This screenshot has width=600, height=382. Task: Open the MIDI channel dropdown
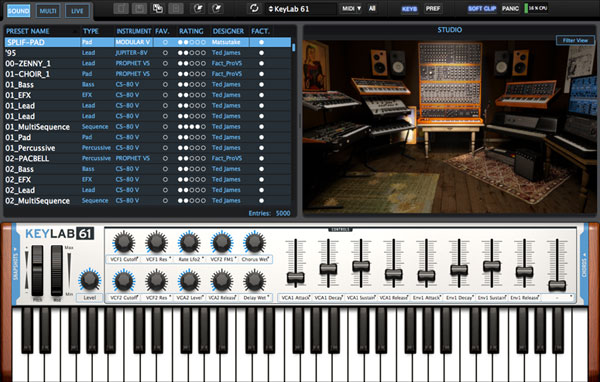point(351,8)
